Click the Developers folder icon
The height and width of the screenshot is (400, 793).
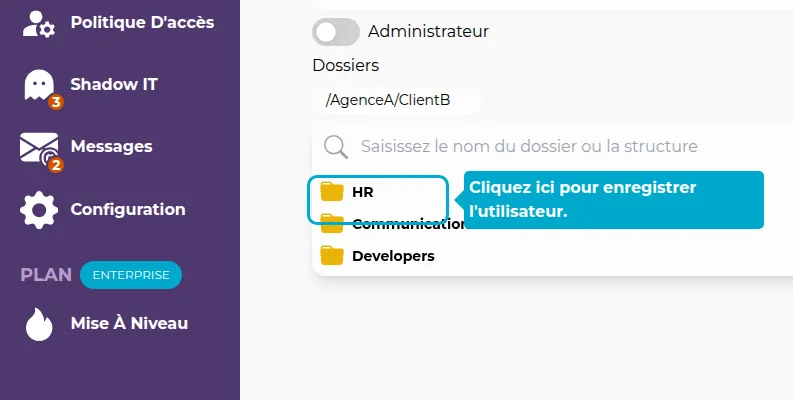[331, 255]
